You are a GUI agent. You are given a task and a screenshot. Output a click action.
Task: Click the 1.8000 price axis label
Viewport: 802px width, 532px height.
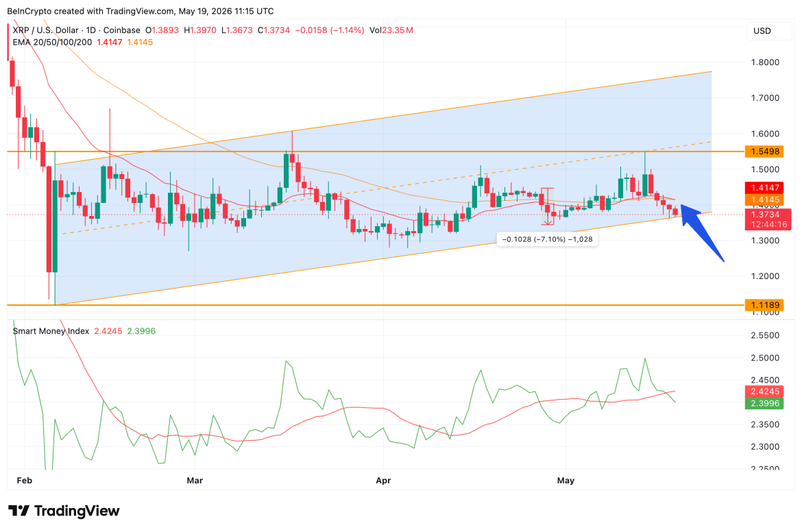click(765, 62)
